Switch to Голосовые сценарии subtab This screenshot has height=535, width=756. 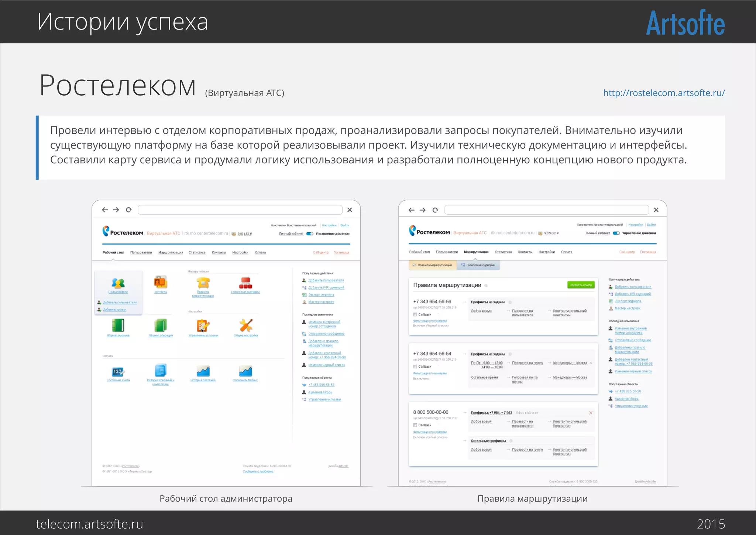(478, 265)
